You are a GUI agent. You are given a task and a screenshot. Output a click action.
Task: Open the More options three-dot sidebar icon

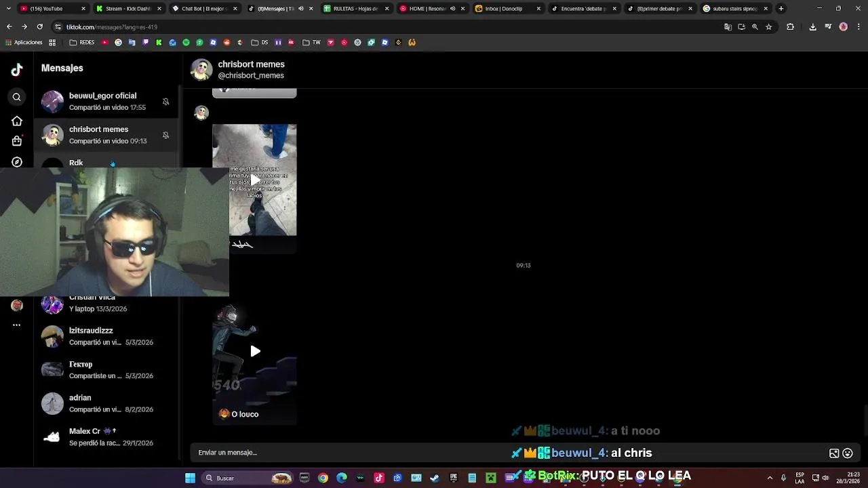[17, 325]
